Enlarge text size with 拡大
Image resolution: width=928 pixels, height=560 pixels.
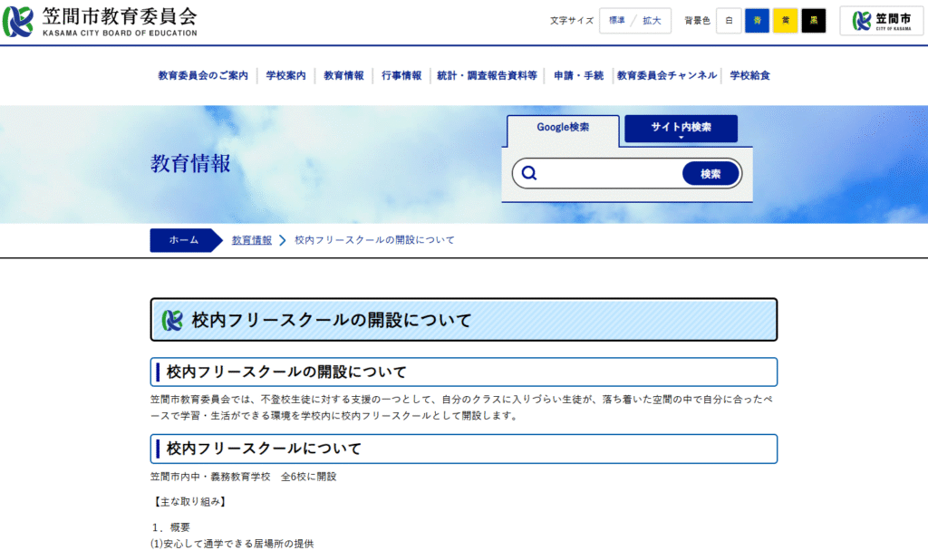point(652,21)
